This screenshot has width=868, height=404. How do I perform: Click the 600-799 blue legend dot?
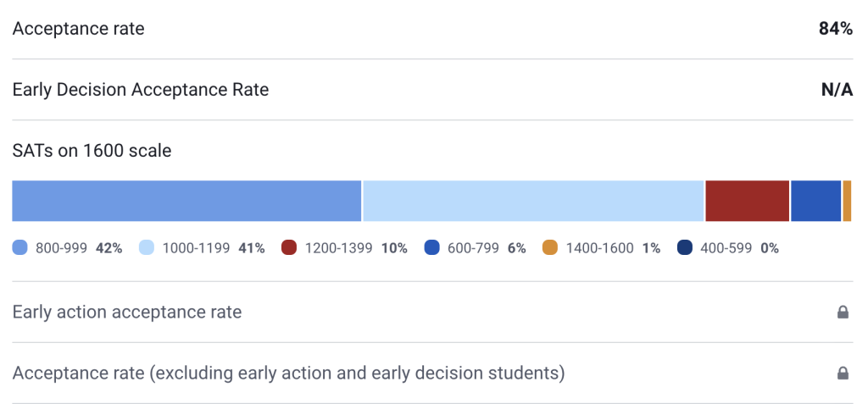click(432, 248)
